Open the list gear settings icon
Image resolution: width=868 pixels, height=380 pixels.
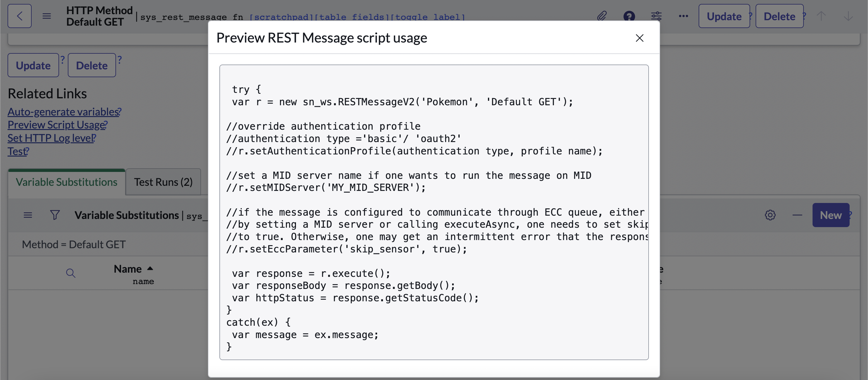coord(770,215)
